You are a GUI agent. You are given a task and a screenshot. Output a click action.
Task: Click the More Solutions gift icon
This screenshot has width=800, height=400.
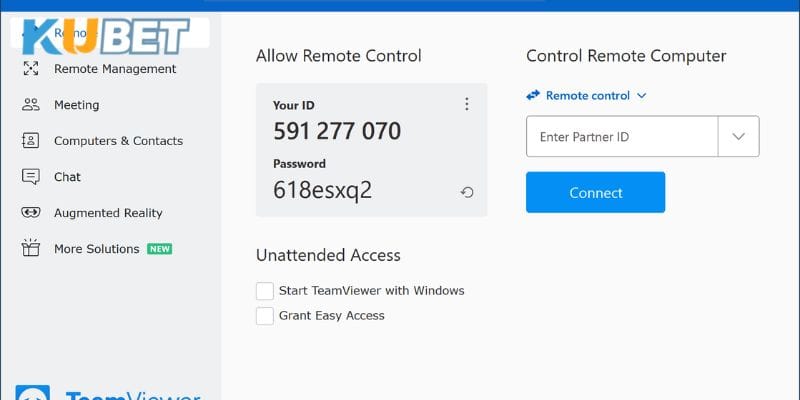point(31,249)
